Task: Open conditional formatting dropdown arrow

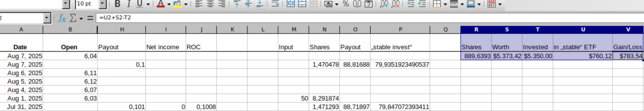Action: click(500, 4)
